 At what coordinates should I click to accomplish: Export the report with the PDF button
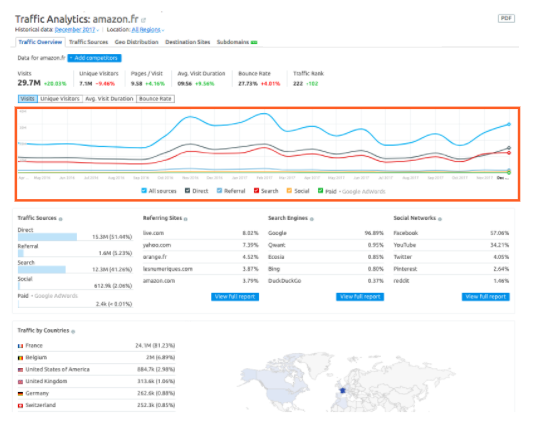(x=506, y=18)
